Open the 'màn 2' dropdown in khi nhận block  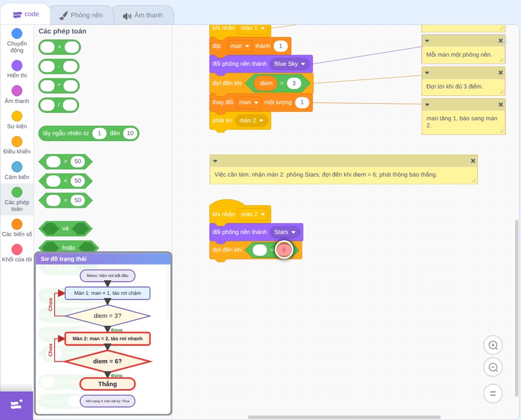click(253, 214)
